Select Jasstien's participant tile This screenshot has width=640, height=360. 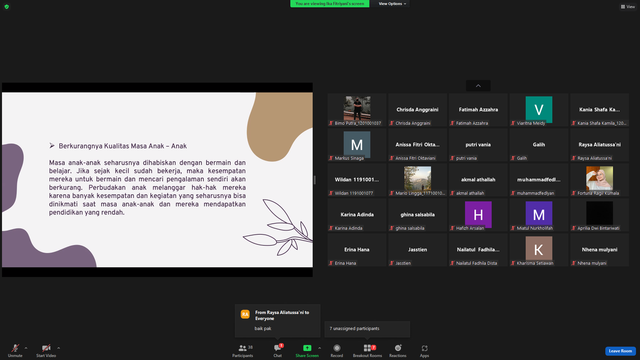tap(417, 250)
